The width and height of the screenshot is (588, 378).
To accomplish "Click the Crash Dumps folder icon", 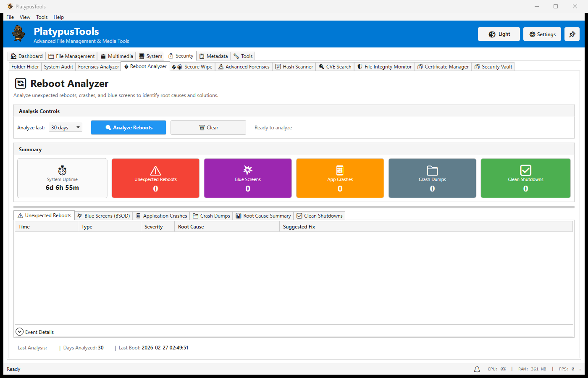I will click(x=432, y=170).
